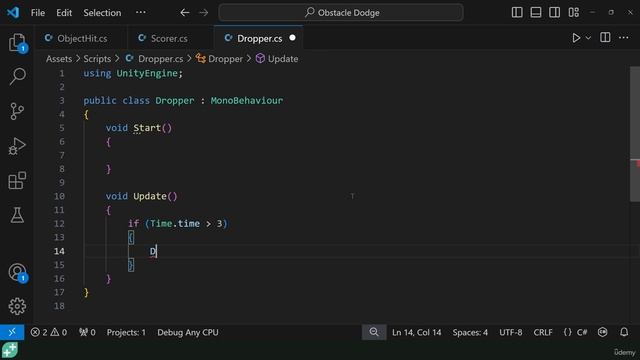
Task: Open the Assets breadcrumb
Action: [59, 59]
